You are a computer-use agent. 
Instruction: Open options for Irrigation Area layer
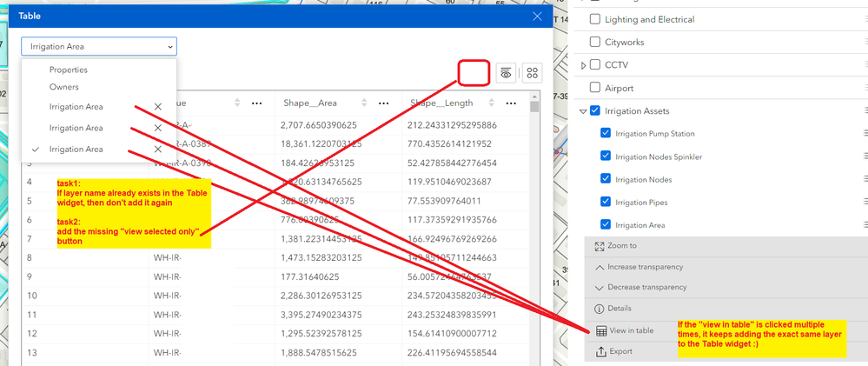pyautogui.click(x=865, y=225)
